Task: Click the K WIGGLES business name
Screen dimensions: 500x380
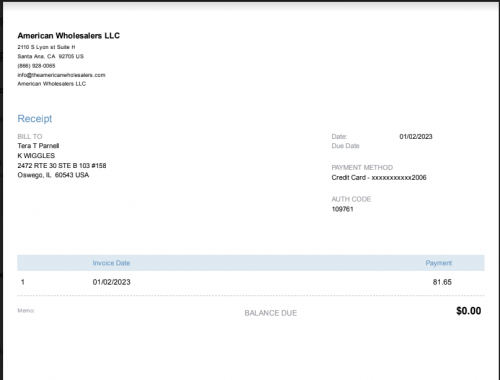Action: pyautogui.click(x=36, y=156)
